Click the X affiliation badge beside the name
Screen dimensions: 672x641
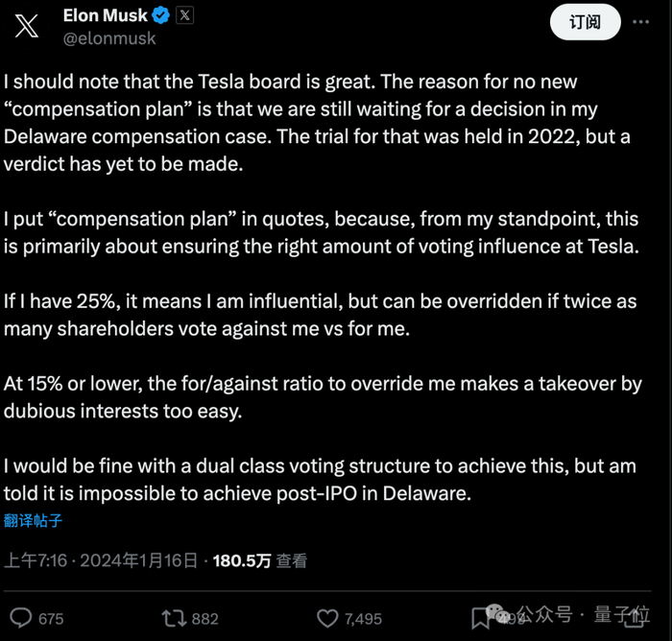[185, 15]
